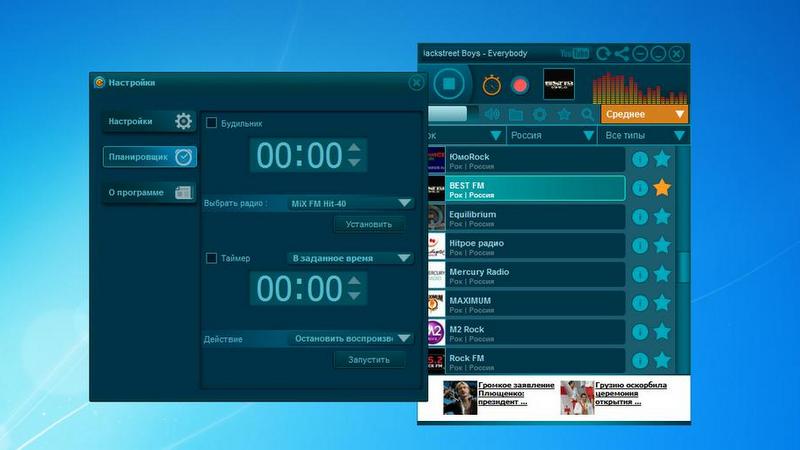Show info for BEST FM station

coord(640,188)
